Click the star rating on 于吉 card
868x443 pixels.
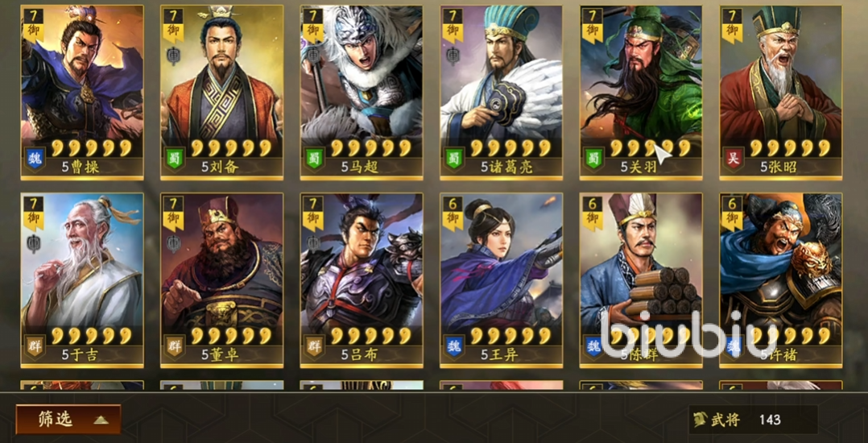[91, 335]
